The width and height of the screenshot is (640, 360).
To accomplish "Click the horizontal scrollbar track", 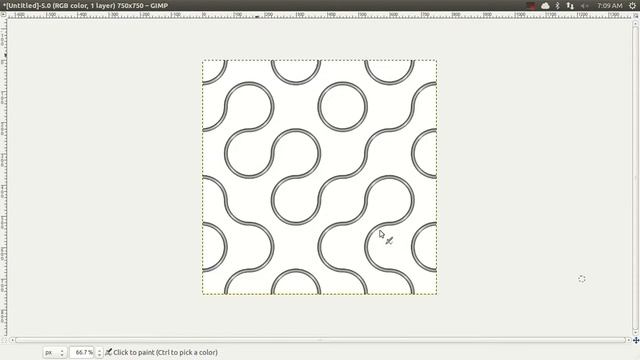I will pyautogui.click(x=320, y=340).
